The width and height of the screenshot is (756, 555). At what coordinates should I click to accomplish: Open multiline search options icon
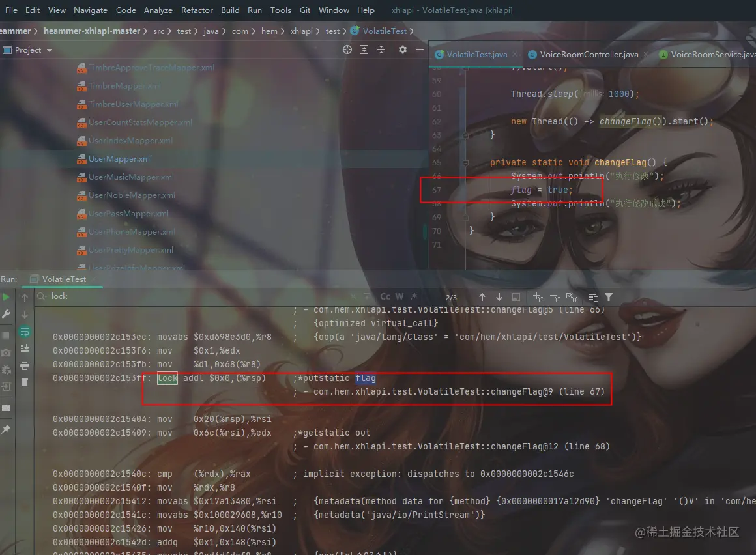[x=593, y=297]
